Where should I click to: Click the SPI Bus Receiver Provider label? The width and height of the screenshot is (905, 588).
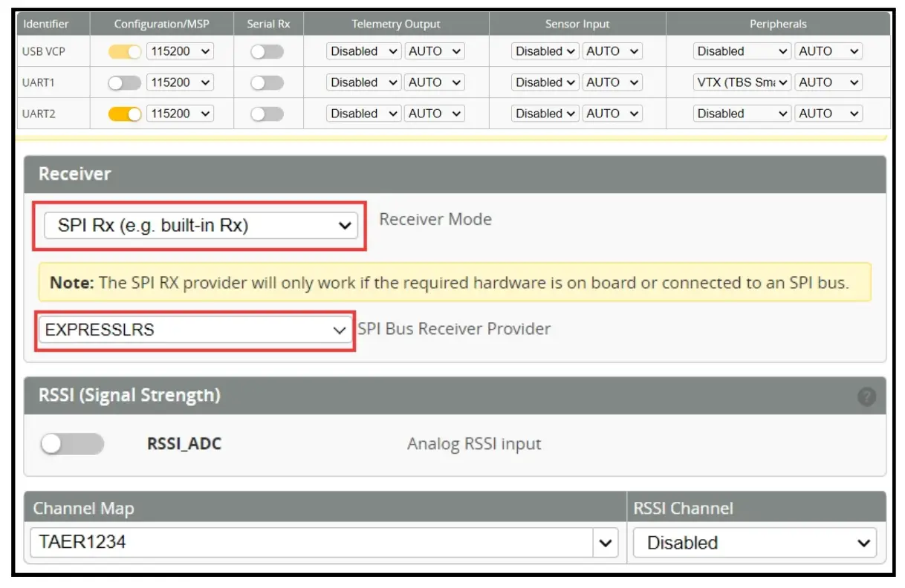coord(455,329)
